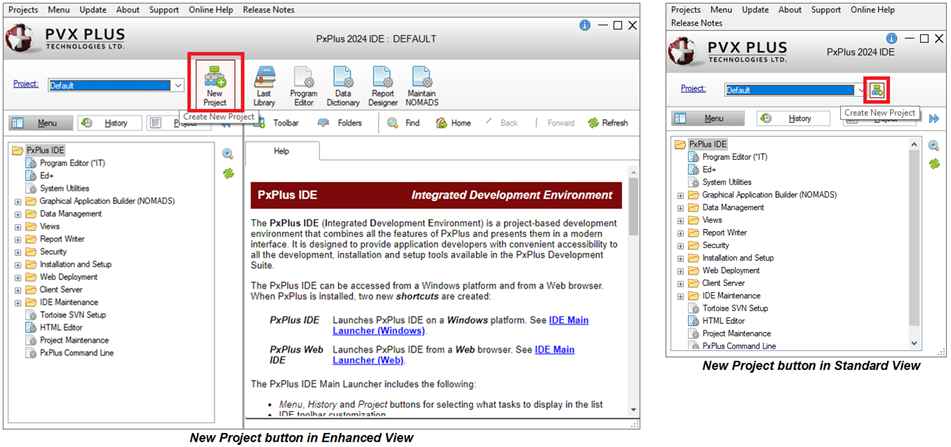The image size is (951, 447).
Task: Expand Data Management folder in Enhanced View tree
Action: [18, 214]
